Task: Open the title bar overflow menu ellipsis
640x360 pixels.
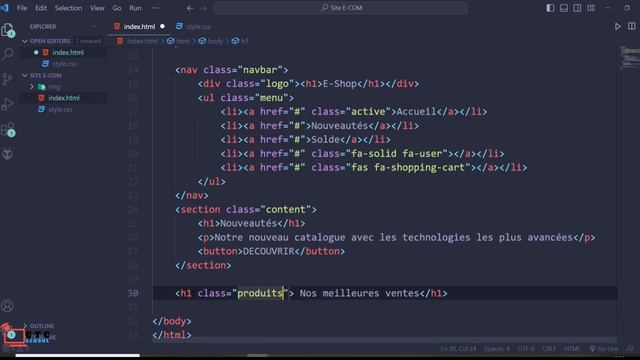Action: [156, 8]
